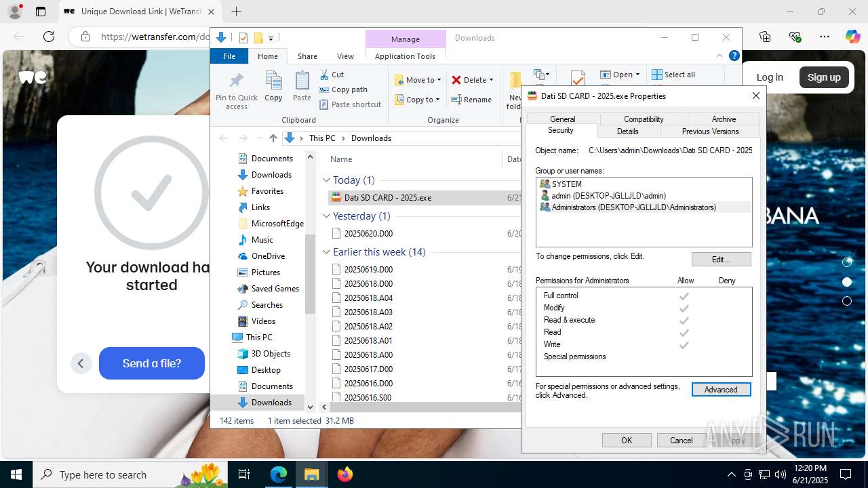Switch to the Share ribbon tab

click(x=307, y=56)
